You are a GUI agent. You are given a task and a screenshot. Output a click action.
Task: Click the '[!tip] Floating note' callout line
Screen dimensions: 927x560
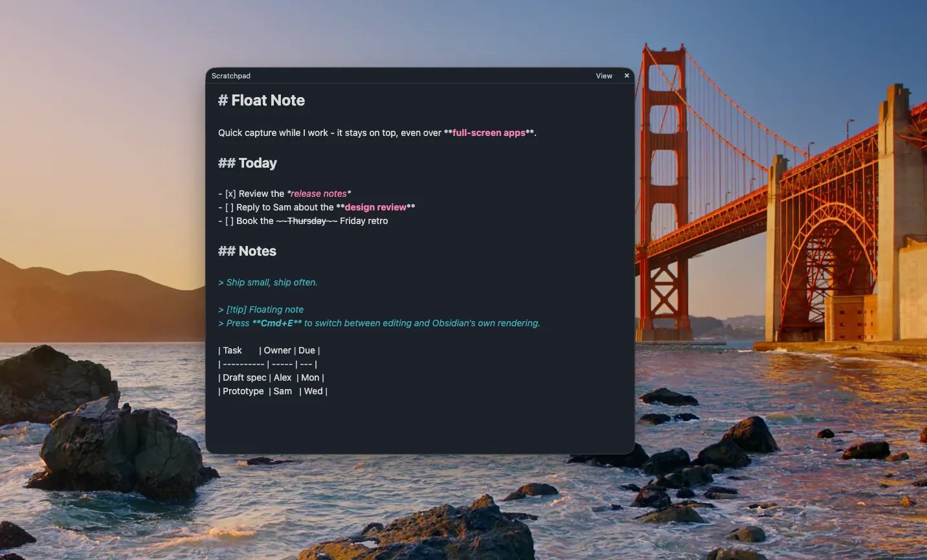(x=261, y=309)
